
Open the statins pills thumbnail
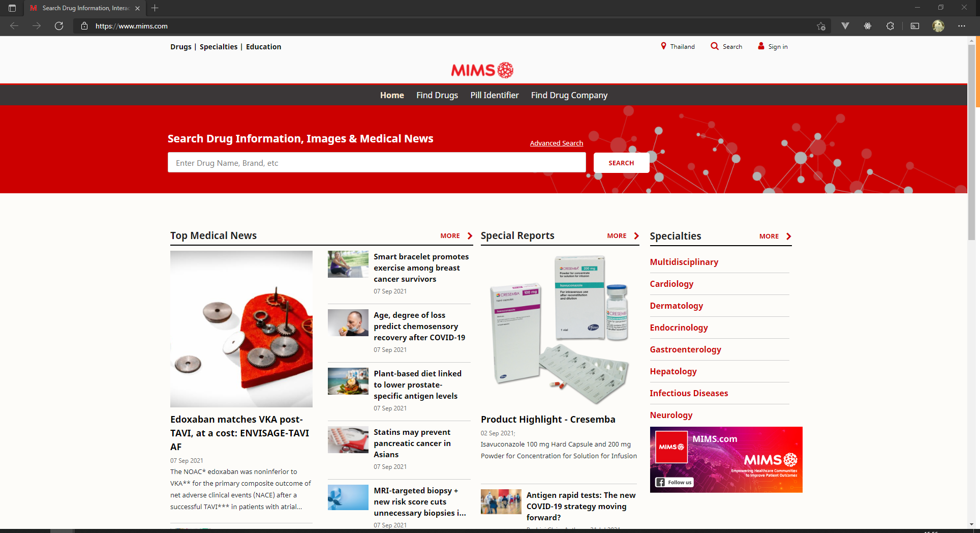(x=348, y=439)
